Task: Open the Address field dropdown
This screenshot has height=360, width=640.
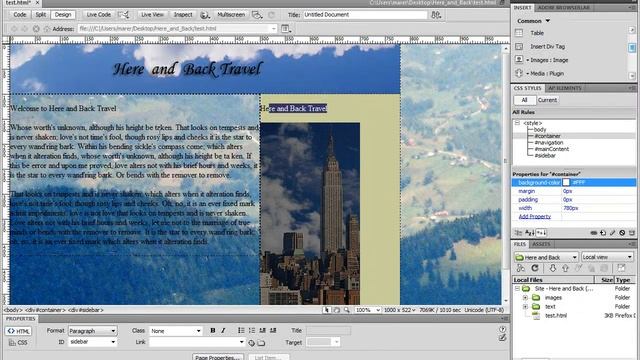Action: click(273, 29)
